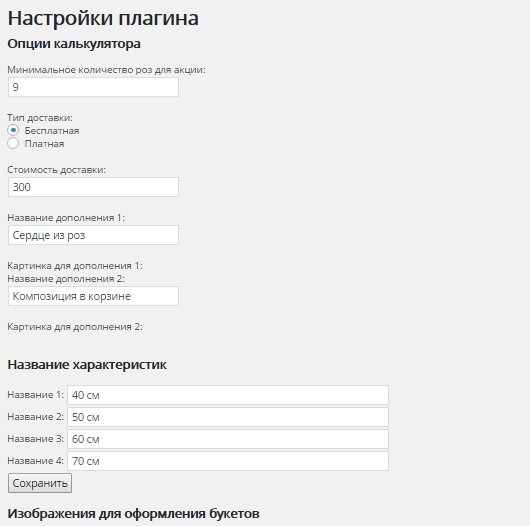Click the Название 2 field with 50 см

tap(228, 417)
